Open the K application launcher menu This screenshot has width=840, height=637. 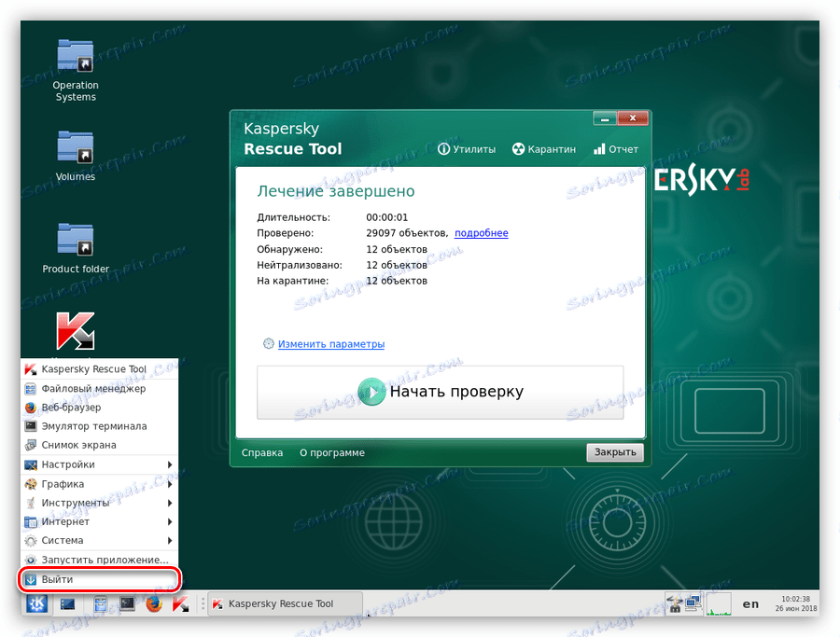tap(35, 603)
